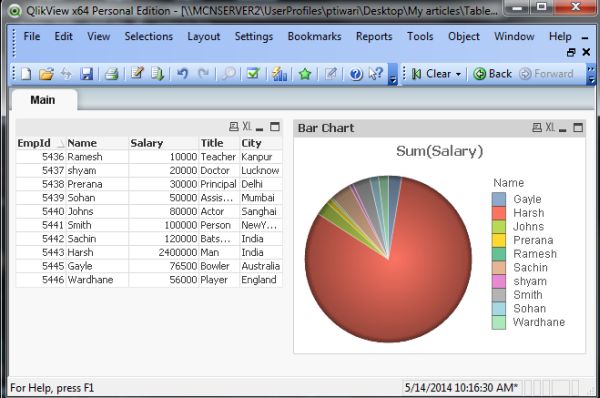This screenshot has width=600, height=398.
Task: Open the Layout menu
Action: (204, 37)
